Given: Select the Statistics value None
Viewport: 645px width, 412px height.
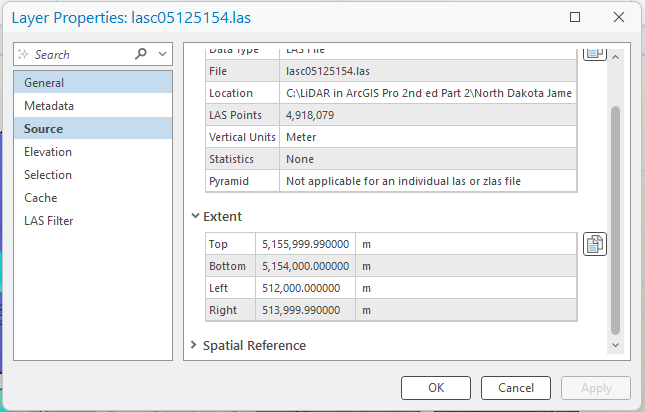Looking at the screenshot, I should pos(428,159).
